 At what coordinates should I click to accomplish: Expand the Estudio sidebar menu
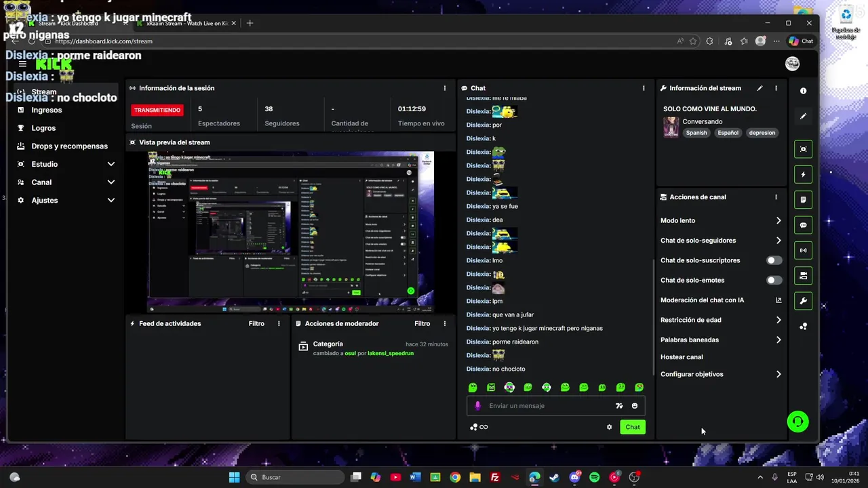coord(66,164)
